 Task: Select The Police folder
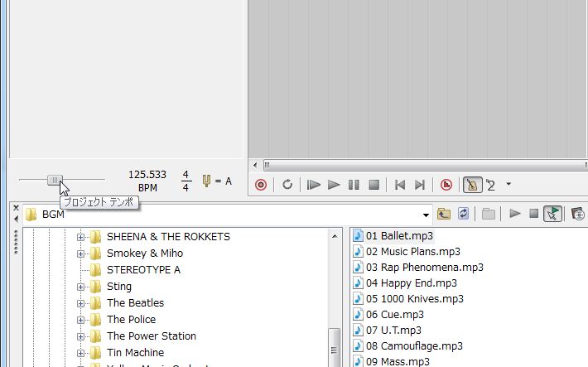pyautogui.click(x=131, y=319)
